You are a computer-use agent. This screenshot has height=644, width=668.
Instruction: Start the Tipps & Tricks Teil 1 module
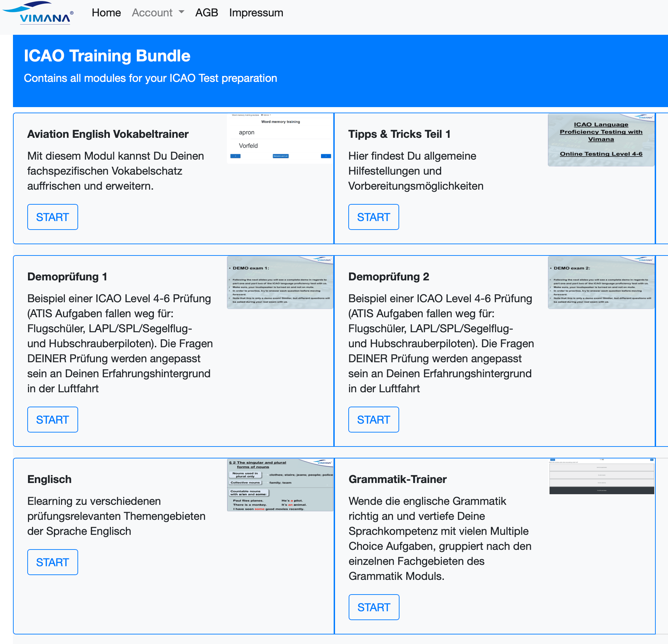pyautogui.click(x=373, y=217)
